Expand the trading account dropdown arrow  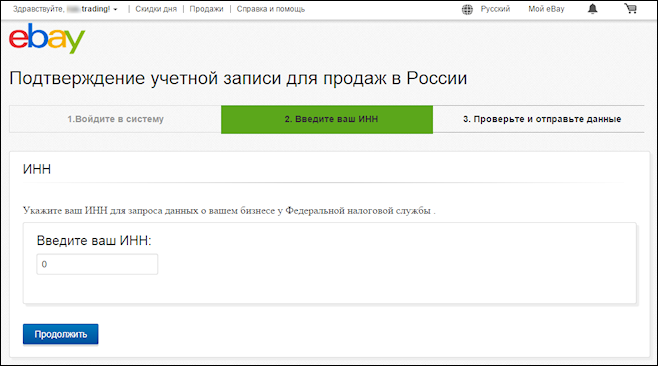click(115, 9)
